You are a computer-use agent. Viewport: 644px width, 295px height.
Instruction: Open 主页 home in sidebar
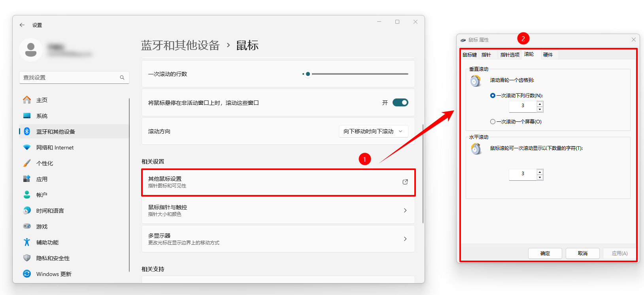pyautogui.click(x=74, y=100)
